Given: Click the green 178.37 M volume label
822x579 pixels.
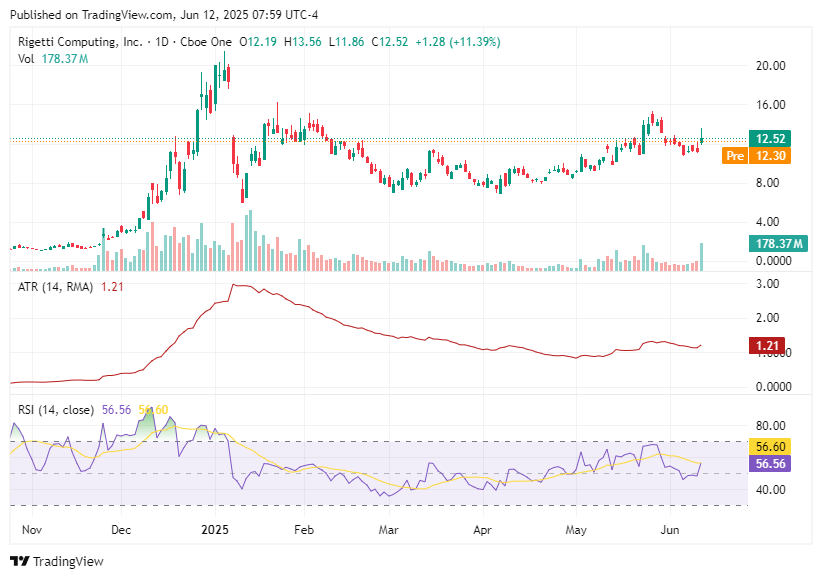Looking at the screenshot, I should (778, 243).
